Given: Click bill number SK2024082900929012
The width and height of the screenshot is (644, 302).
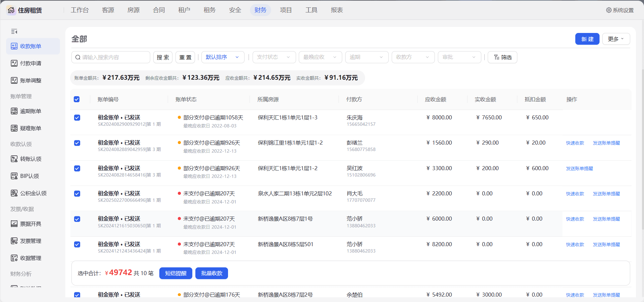Looking at the screenshot, I should 122,124.
